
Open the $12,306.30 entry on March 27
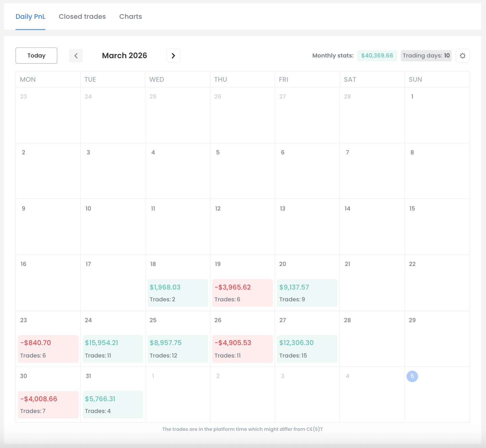point(307,349)
